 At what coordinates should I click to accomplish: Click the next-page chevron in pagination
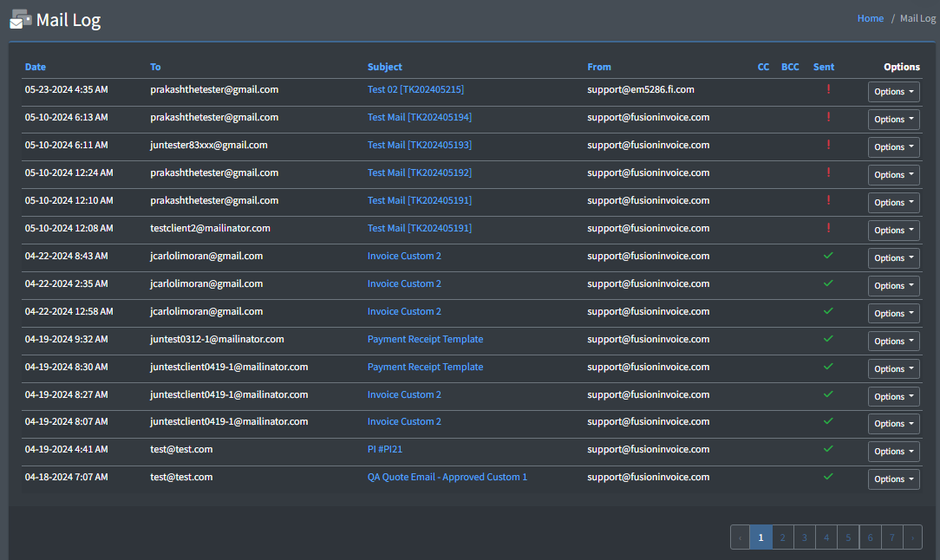pyautogui.click(x=912, y=537)
